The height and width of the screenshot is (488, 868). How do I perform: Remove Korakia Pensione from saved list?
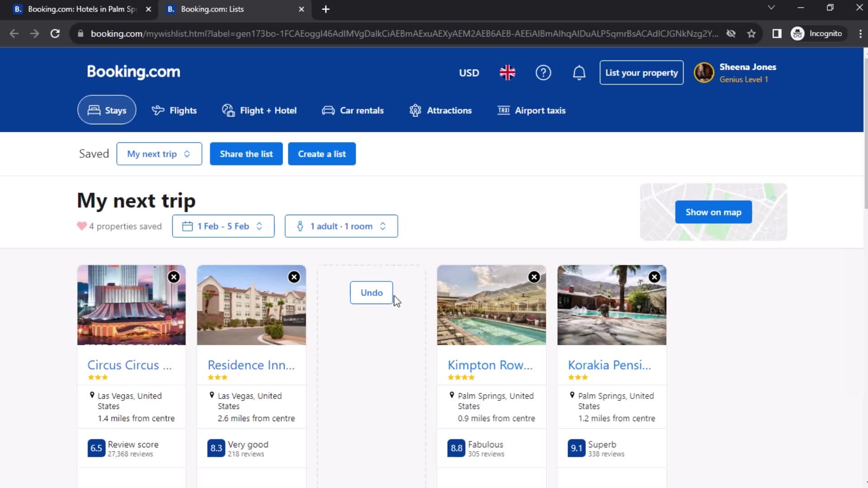[654, 277]
